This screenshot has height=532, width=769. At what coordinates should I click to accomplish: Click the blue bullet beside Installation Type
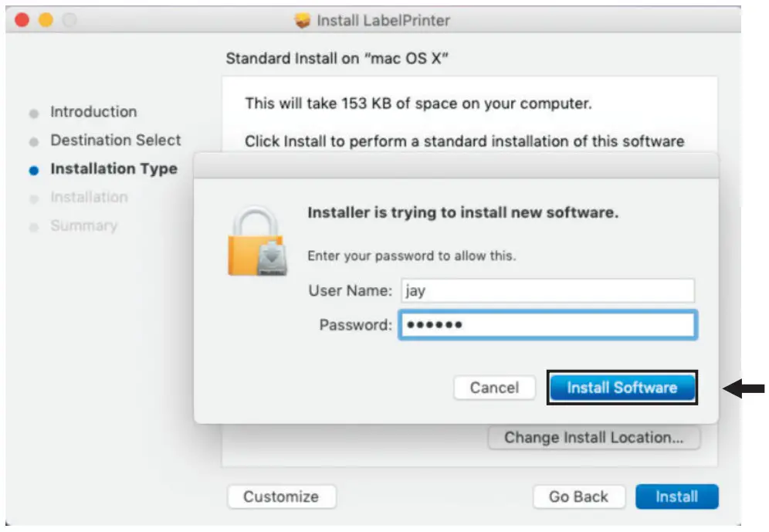(x=33, y=171)
